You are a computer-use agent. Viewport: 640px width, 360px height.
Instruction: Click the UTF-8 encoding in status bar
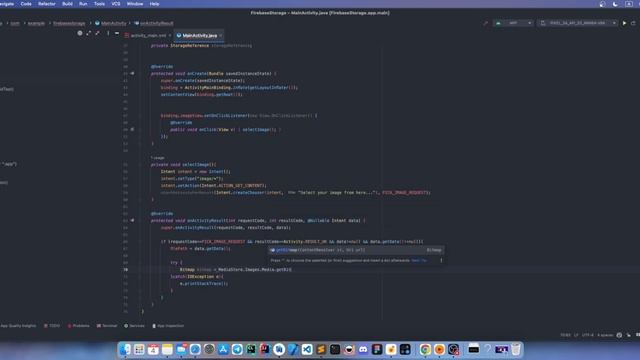(587, 335)
